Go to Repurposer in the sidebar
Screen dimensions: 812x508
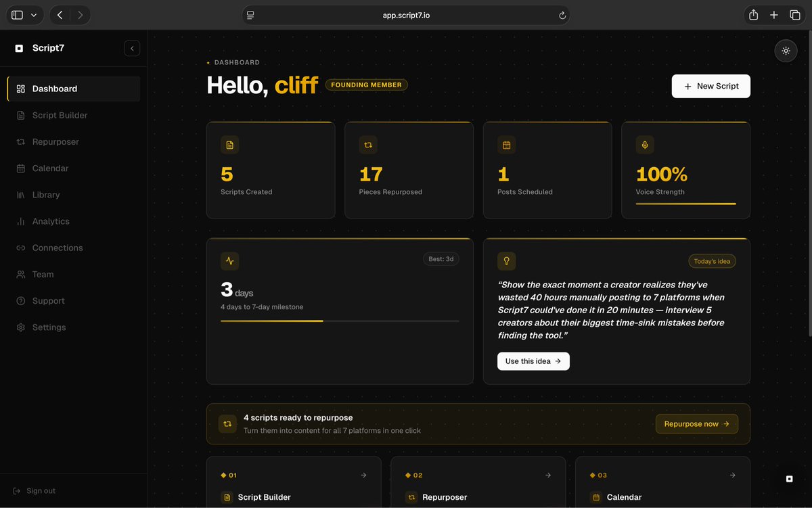click(x=74, y=142)
